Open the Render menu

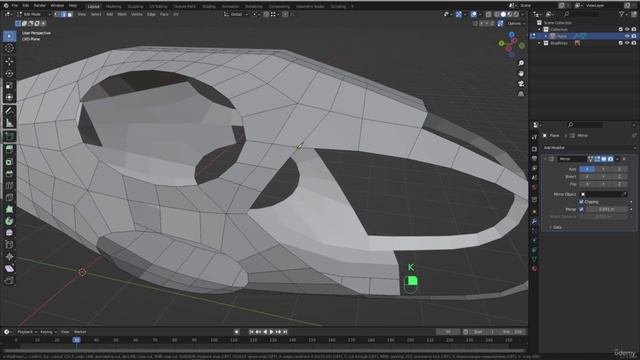coord(40,6)
